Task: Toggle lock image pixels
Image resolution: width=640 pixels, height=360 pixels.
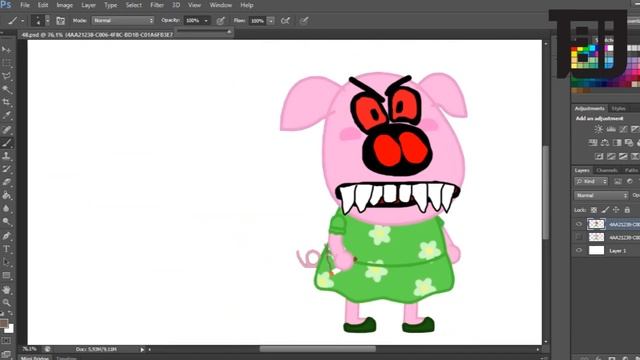Action: (605, 210)
